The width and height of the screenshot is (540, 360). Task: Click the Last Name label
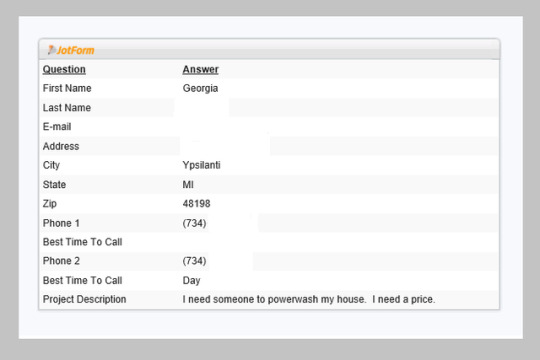[x=67, y=107]
